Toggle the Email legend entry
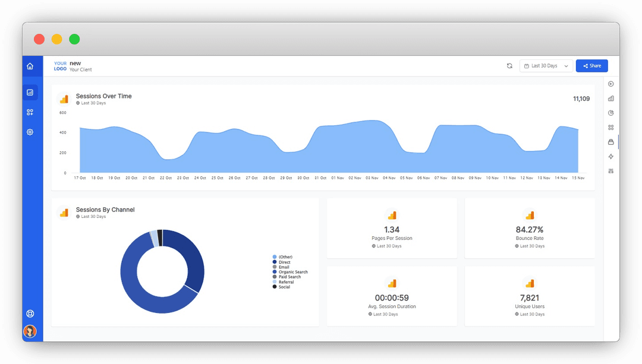Image resolution: width=642 pixels, height=364 pixels. 281,267
